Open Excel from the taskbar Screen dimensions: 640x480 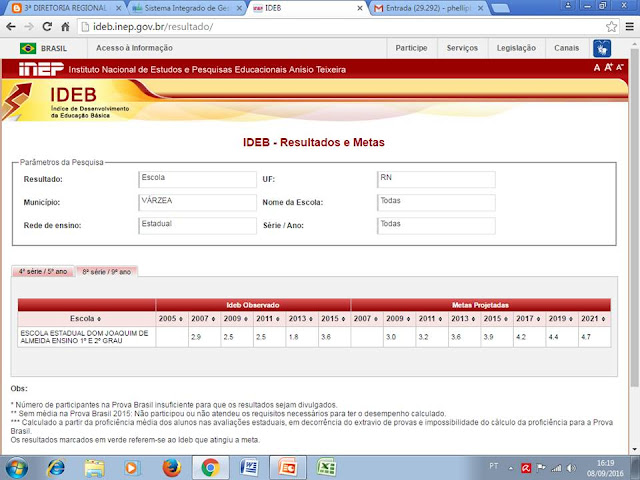coord(327,468)
